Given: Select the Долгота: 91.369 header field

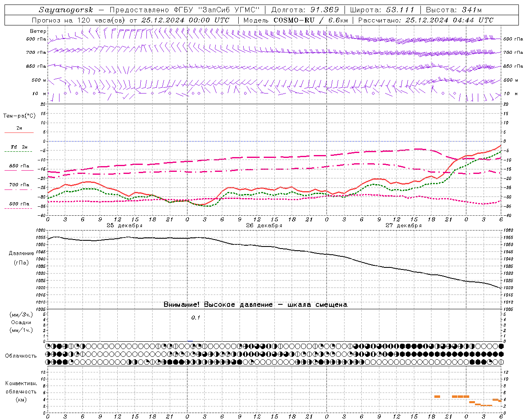Looking at the screenshot, I should (x=305, y=10).
